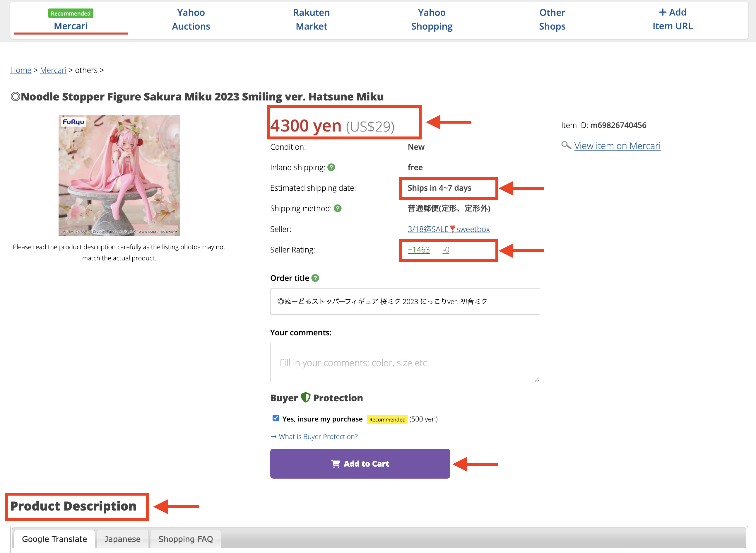
Task: Click the +1463 positive seller rating
Action: coord(418,250)
